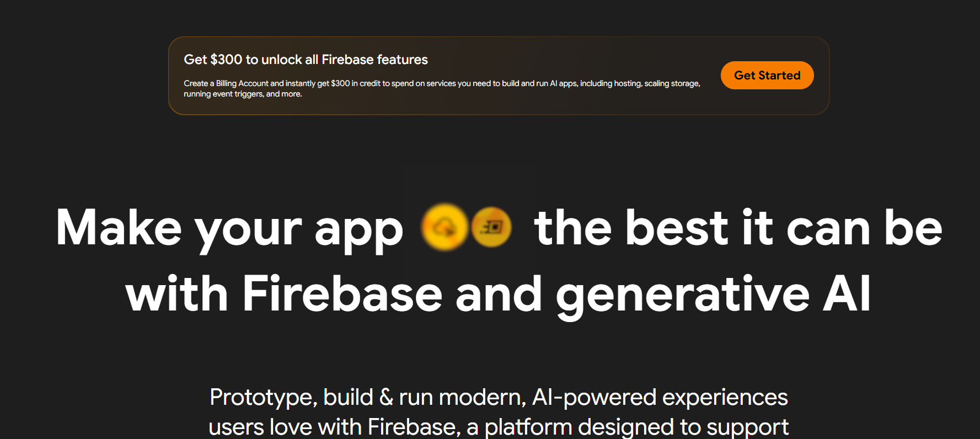Image resolution: width=980 pixels, height=439 pixels.
Task: Click 'Get $300 to unlock all Firebase features' heading
Action: tap(306, 60)
